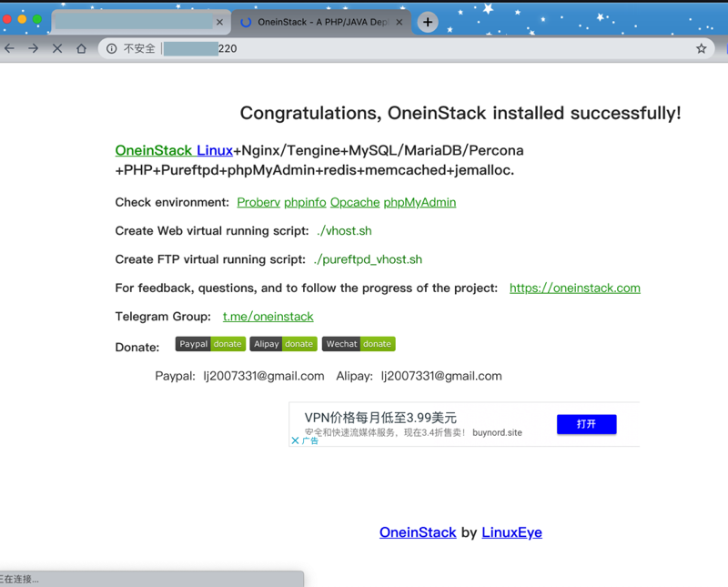Click the blue 打开 ad button
The width and height of the screenshot is (728, 587).
[586, 424]
